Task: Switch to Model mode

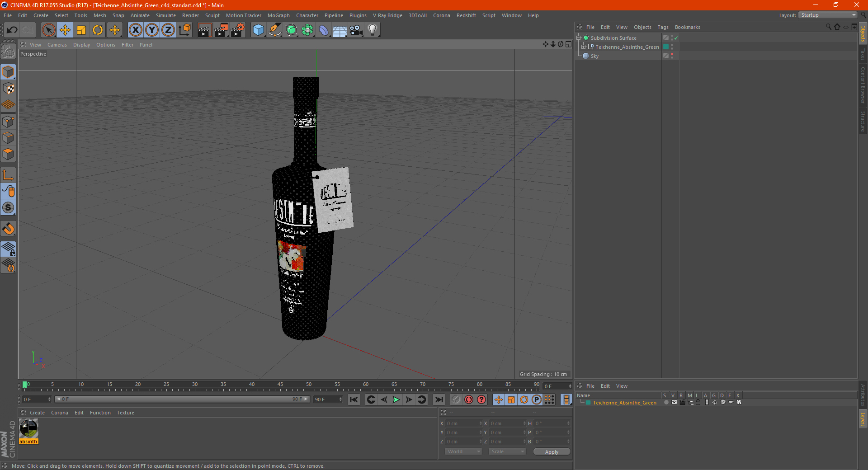Action: pyautogui.click(x=8, y=72)
